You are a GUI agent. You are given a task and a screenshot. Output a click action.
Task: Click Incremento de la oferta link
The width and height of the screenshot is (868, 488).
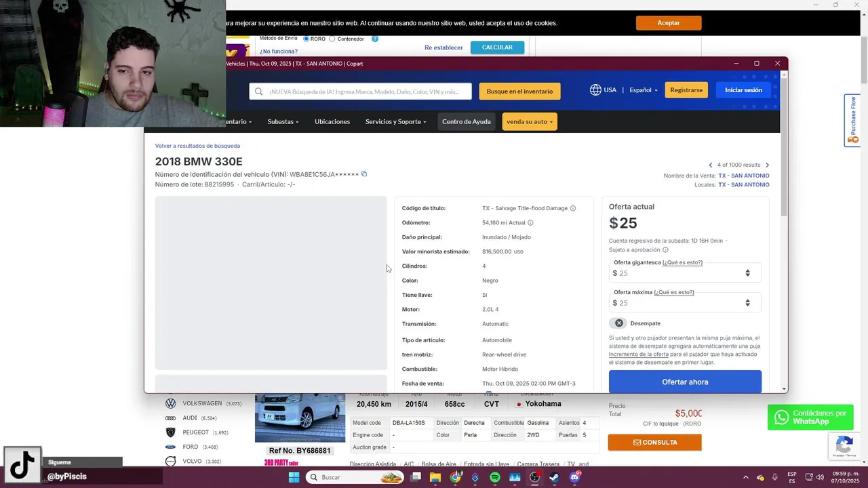click(639, 354)
